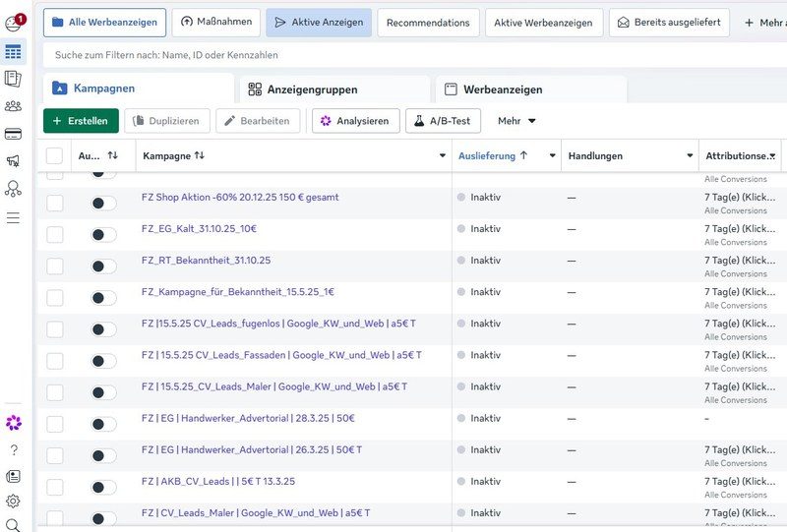Viewport: 787px width, 532px height.
Task: Click the Bearbeiten button
Action: click(258, 121)
